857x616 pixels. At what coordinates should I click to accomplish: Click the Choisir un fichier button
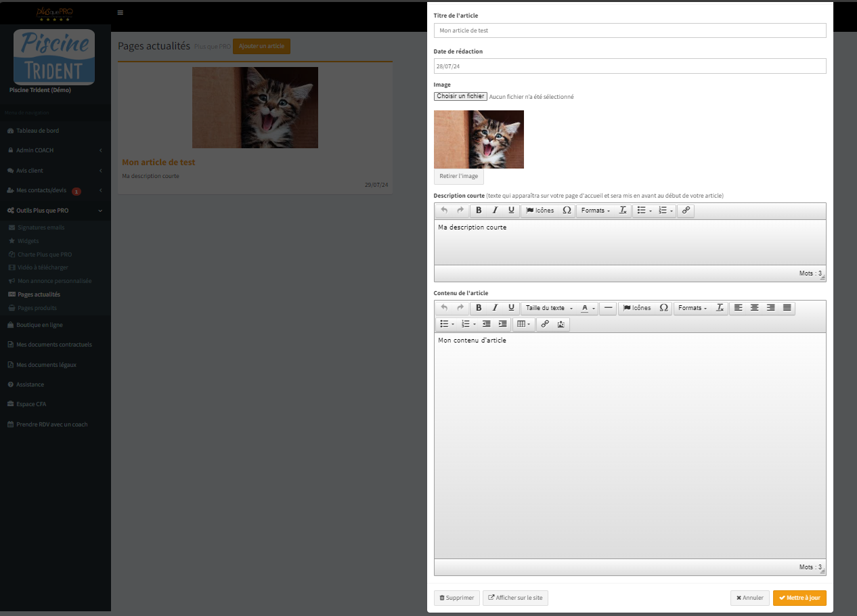coord(460,96)
